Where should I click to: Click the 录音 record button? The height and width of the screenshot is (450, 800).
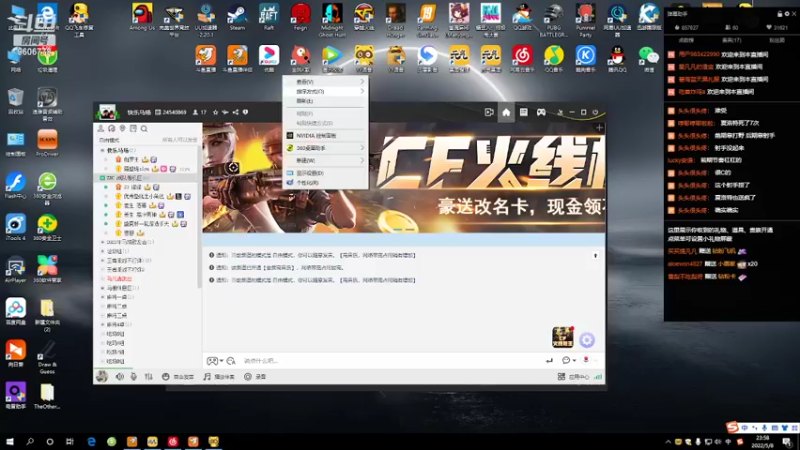(255, 377)
